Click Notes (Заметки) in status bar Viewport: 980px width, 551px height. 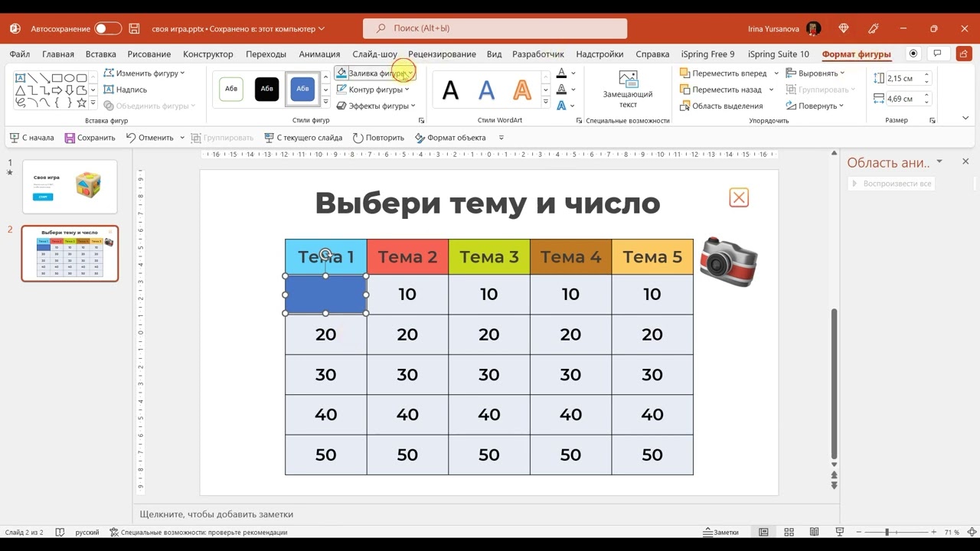coord(721,532)
